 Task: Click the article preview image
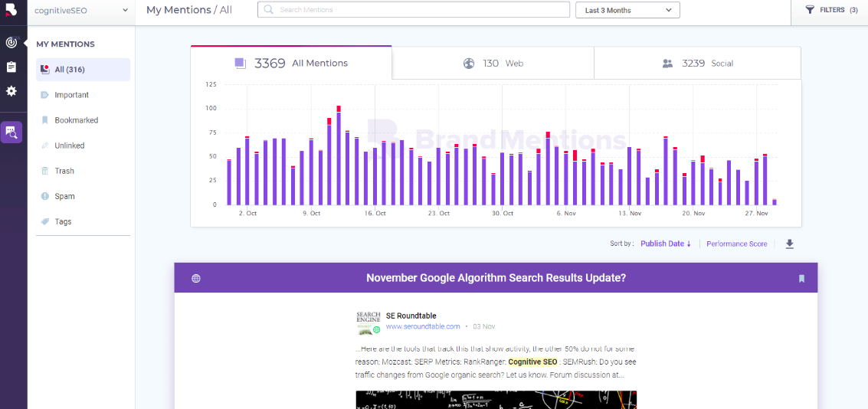tap(496, 400)
